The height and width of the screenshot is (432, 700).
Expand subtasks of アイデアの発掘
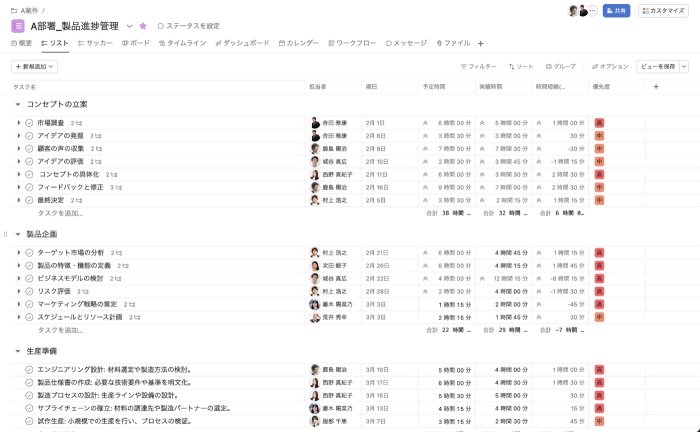click(19, 135)
